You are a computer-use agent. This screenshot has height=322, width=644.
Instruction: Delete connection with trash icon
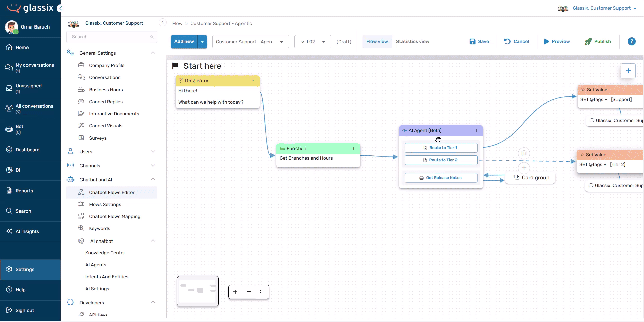point(524,153)
